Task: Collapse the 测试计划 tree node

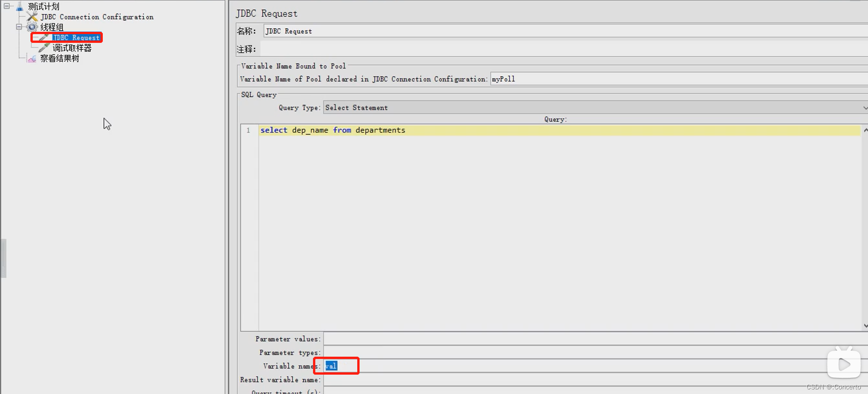Action: (6, 6)
